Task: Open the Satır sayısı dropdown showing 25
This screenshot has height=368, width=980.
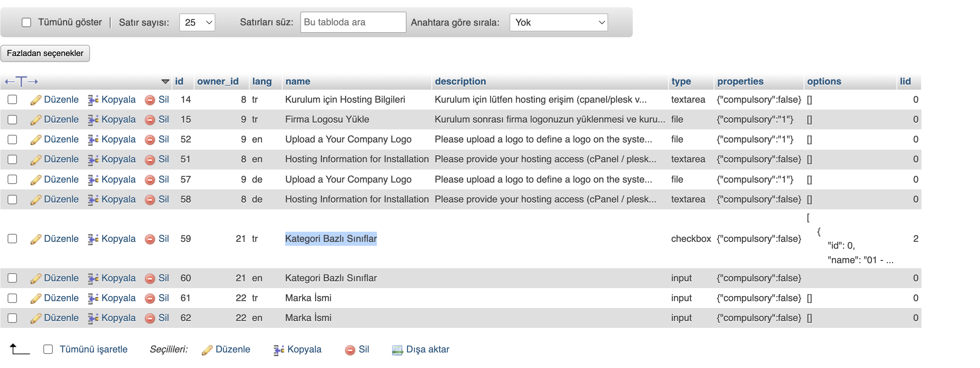Action: [197, 22]
